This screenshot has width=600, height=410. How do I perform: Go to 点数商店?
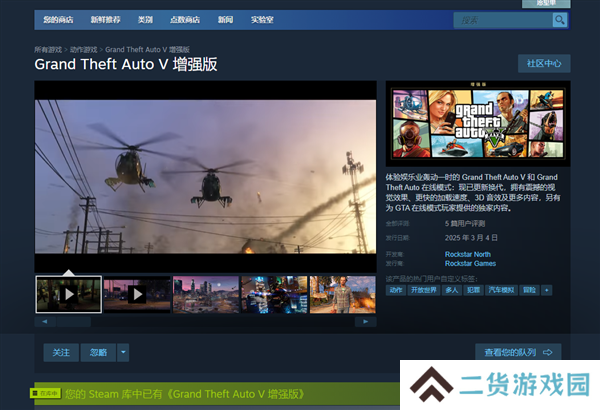click(185, 20)
